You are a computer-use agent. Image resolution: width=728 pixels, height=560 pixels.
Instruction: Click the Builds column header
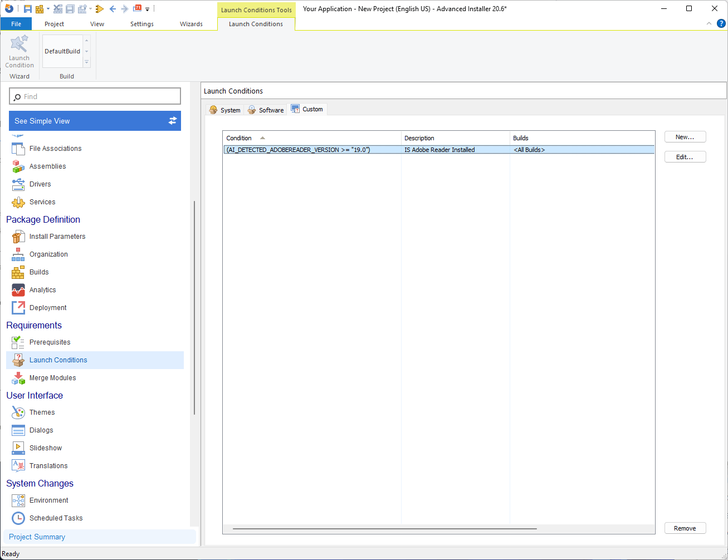[582, 138]
